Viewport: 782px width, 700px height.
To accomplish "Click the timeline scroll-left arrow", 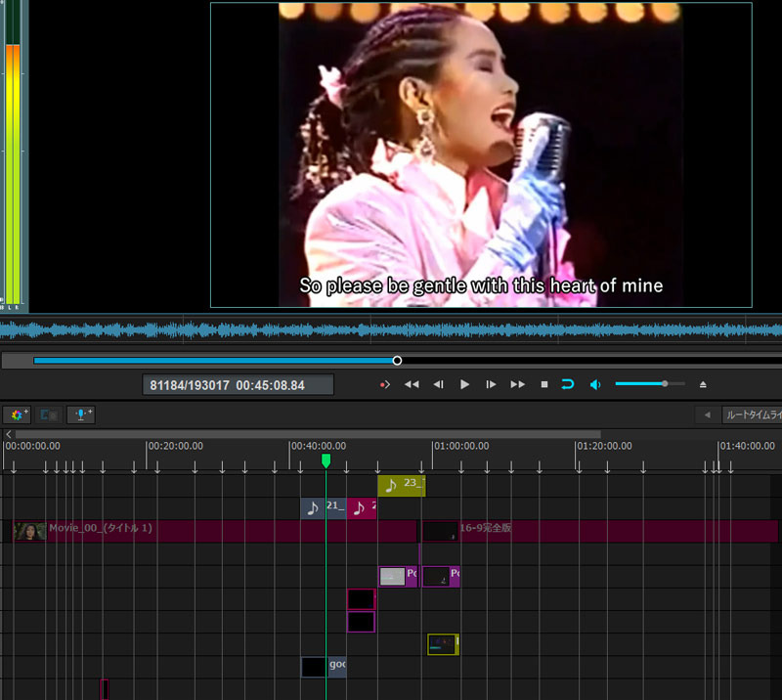I will (x=9, y=435).
